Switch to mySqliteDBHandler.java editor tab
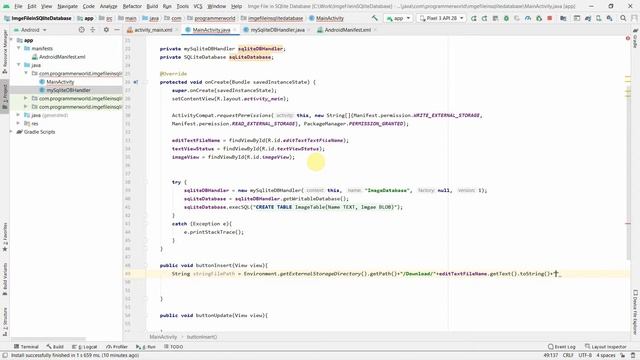Screen dimensions: 640x360 click(x=278, y=30)
